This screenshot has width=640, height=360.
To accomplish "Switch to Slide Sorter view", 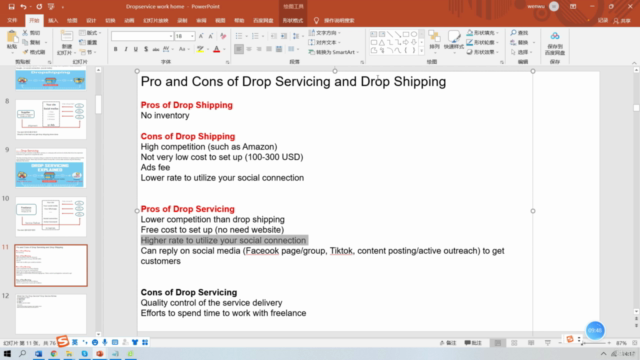I will (514, 343).
